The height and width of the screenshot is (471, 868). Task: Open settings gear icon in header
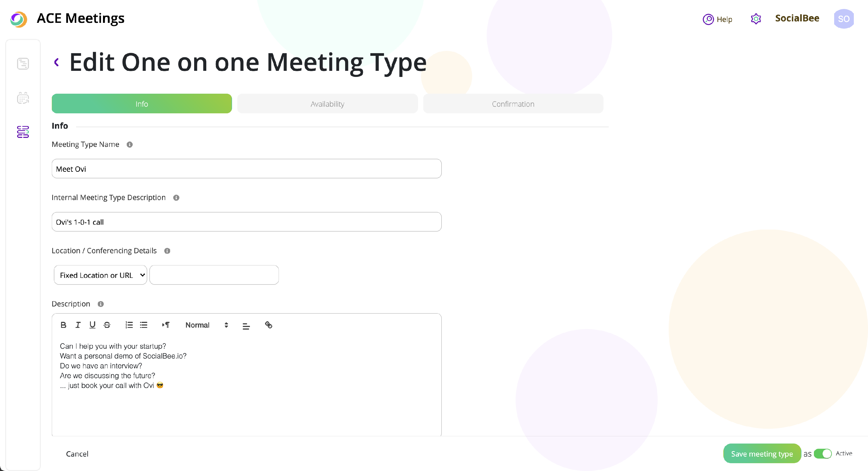(x=756, y=19)
